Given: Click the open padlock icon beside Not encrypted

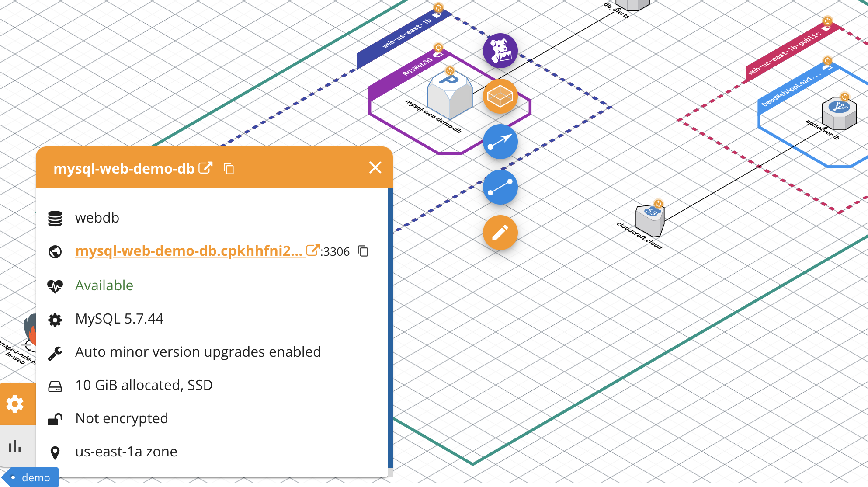Looking at the screenshot, I should tap(55, 419).
